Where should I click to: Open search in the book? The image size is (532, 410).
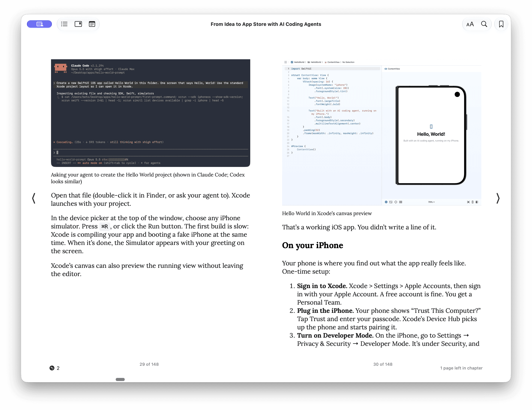(x=484, y=24)
